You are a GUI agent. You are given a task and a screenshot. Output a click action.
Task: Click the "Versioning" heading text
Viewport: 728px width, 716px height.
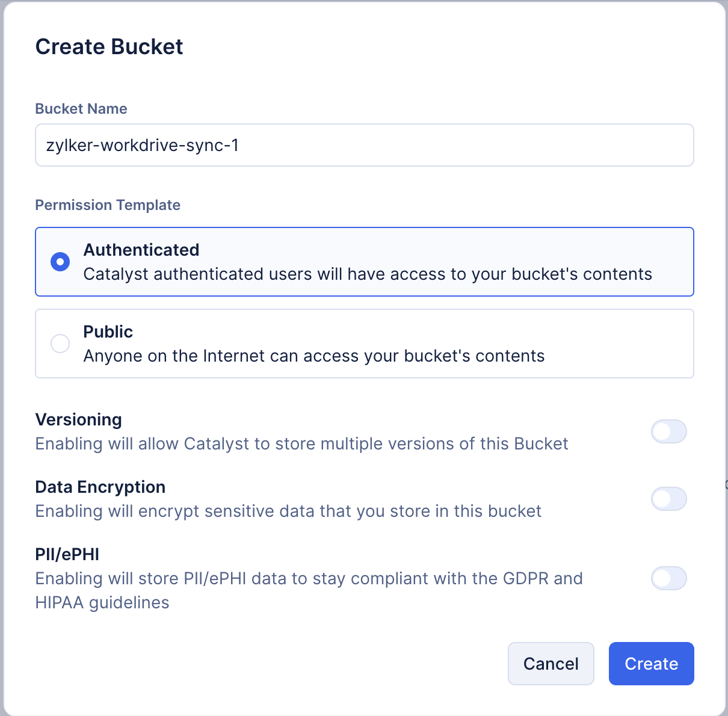click(79, 419)
